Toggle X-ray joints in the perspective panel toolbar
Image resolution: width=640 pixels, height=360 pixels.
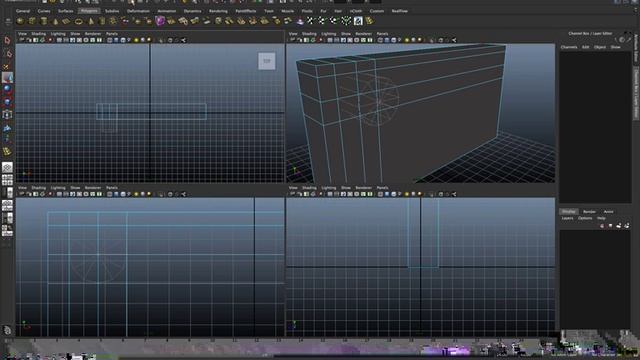click(454, 40)
